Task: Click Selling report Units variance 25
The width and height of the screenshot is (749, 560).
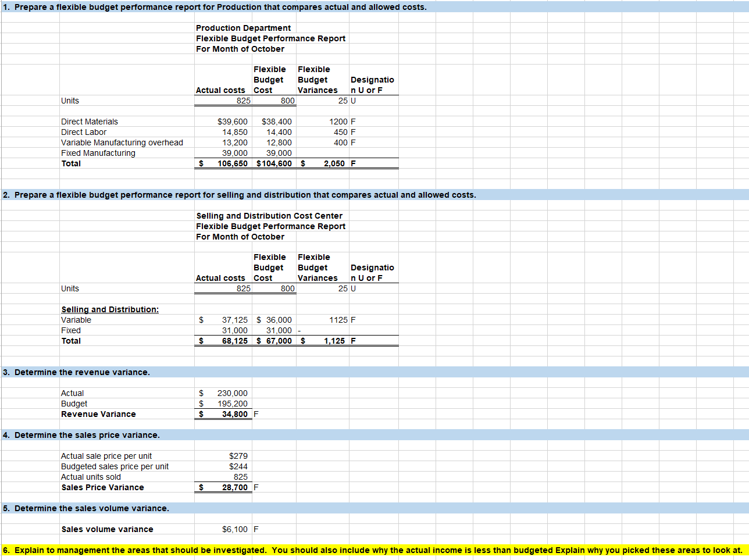Action: tap(343, 288)
